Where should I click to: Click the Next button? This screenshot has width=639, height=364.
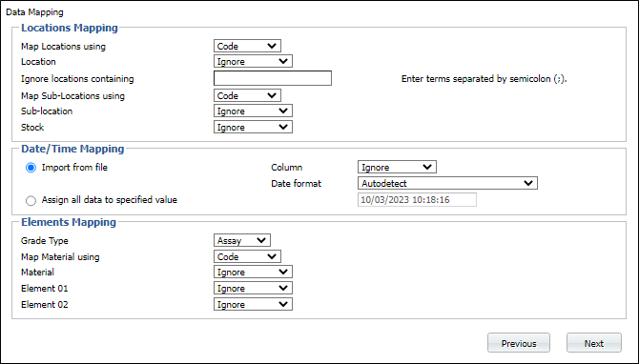pos(594,343)
